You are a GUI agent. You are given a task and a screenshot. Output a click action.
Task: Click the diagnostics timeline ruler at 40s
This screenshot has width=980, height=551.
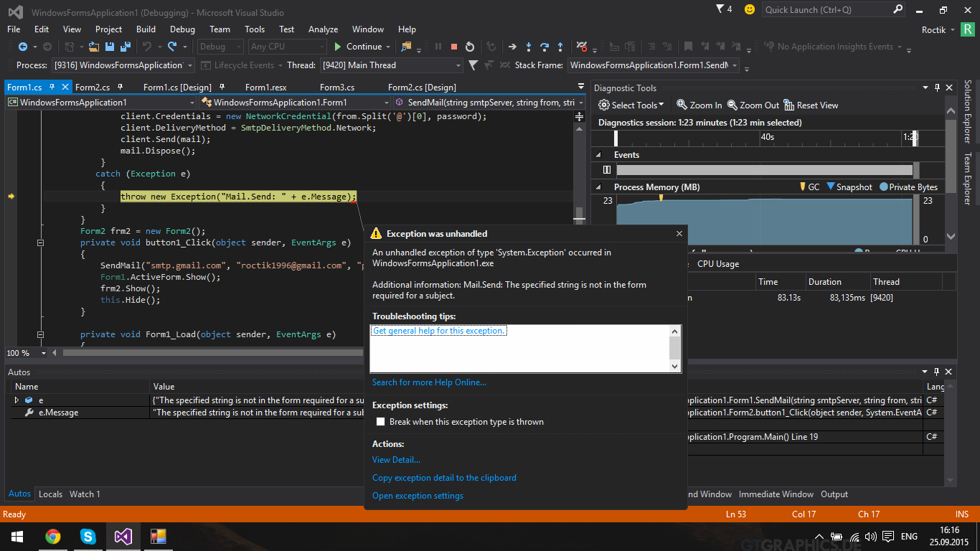[766, 137]
